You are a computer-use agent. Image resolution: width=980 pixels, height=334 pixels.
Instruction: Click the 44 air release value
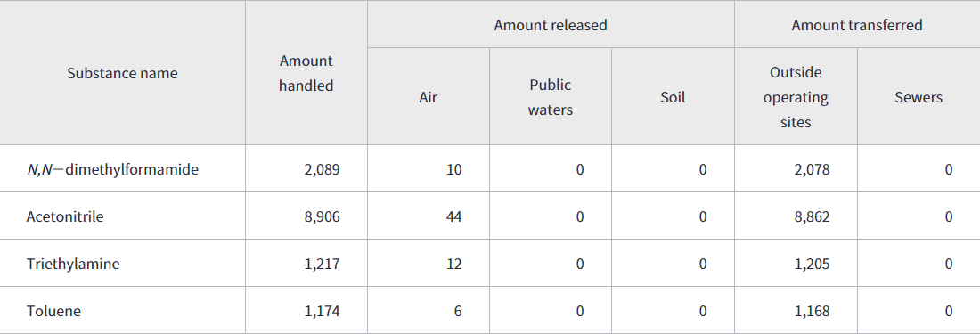pyautogui.click(x=454, y=216)
